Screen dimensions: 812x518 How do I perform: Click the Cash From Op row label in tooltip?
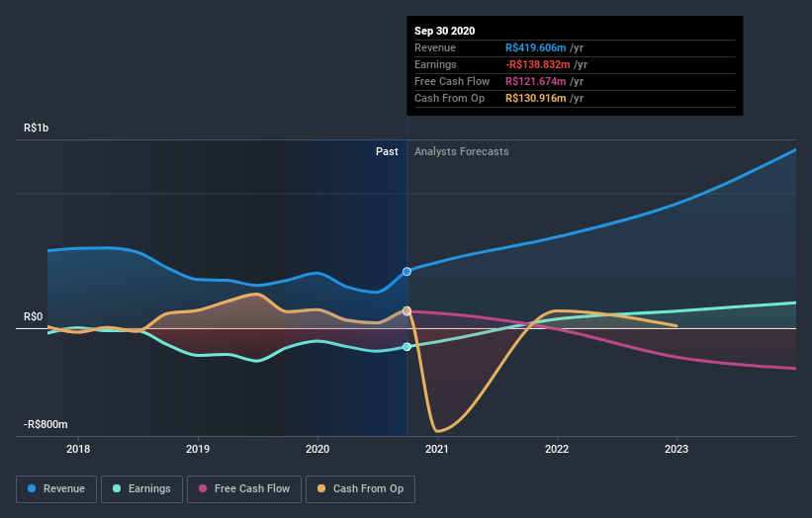(449, 98)
